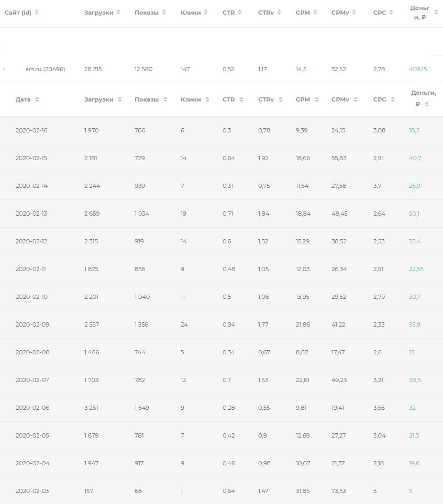Click the 409,15 total earnings value
Image resolution: width=443 pixels, height=504 pixels.
point(418,69)
